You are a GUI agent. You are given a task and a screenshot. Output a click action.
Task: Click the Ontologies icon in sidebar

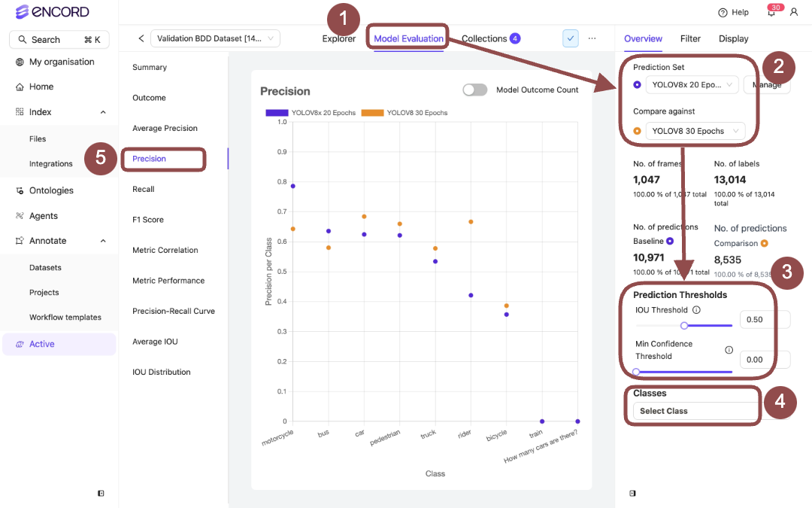coord(20,190)
